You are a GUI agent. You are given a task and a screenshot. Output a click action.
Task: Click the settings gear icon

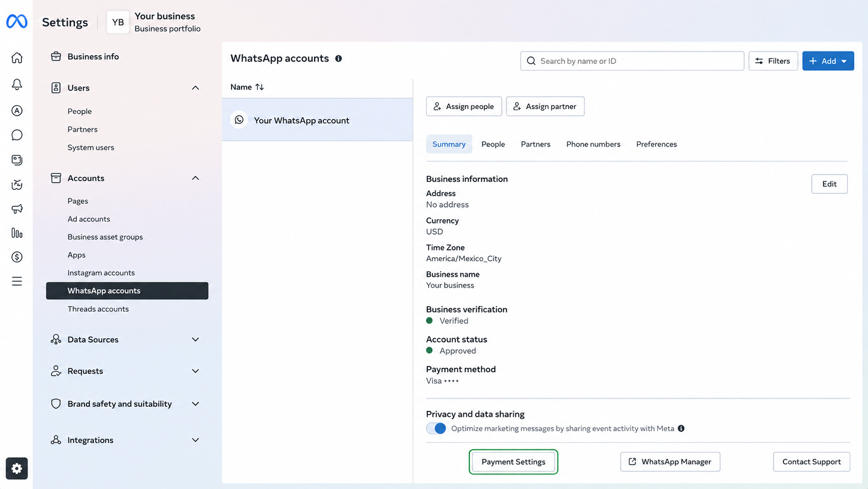click(x=17, y=469)
